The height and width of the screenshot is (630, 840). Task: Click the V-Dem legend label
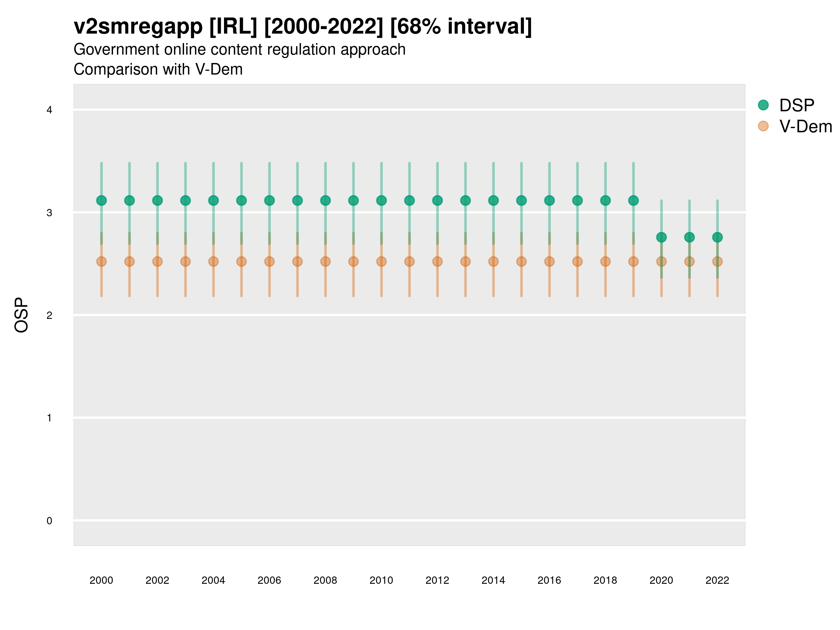[805, 126]
